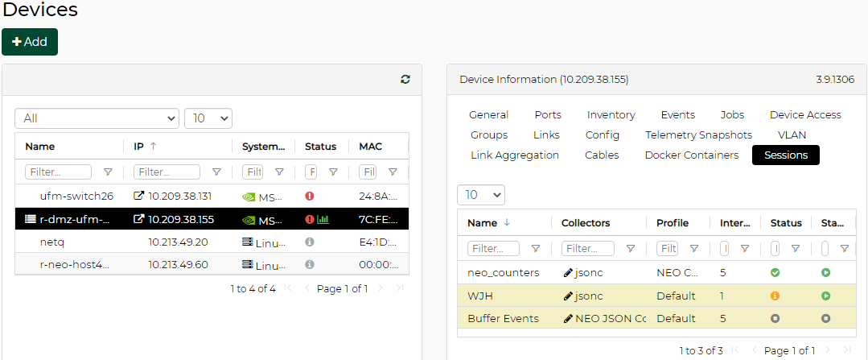Open devices page size dropdown showing 10
This screenshot has width=868, height=360.
[208, 118]
